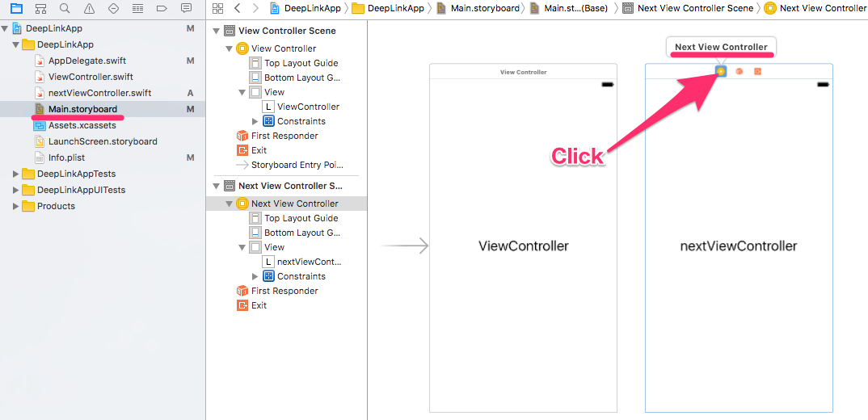The height and width of the screenshot is (420, 868).
Task: Expand Constraints under Next View Controller's View
Action: pos(255,276)
